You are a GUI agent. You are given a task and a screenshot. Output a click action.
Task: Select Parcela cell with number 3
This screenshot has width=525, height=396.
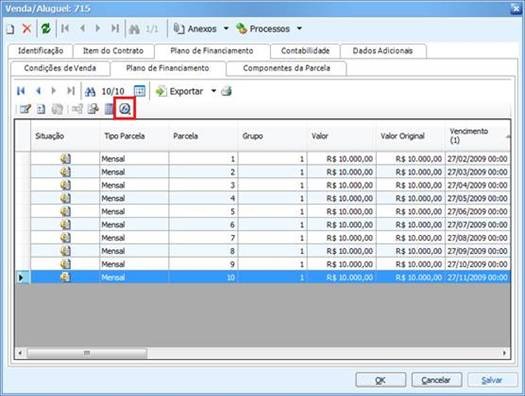(203, 185)
